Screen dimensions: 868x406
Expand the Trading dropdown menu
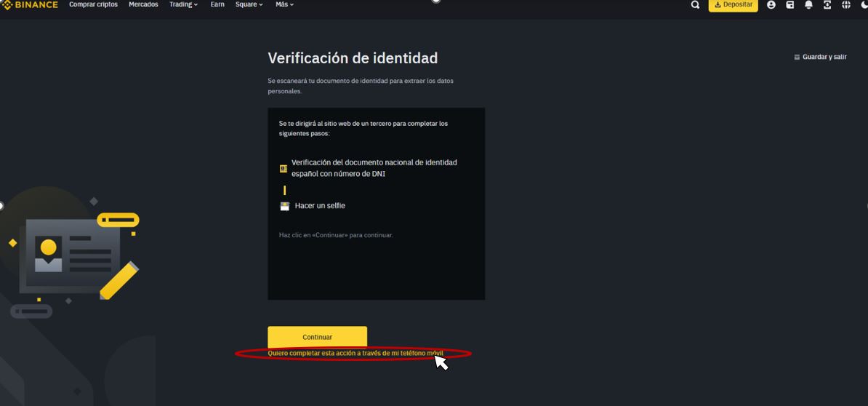(183, 5)
